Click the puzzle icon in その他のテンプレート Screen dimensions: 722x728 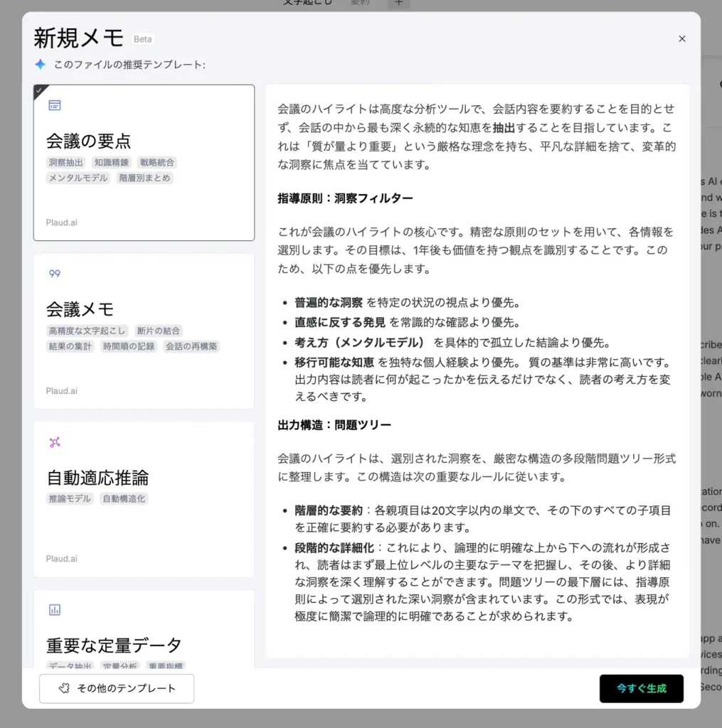pyautogui.click(x=63, y=688)
